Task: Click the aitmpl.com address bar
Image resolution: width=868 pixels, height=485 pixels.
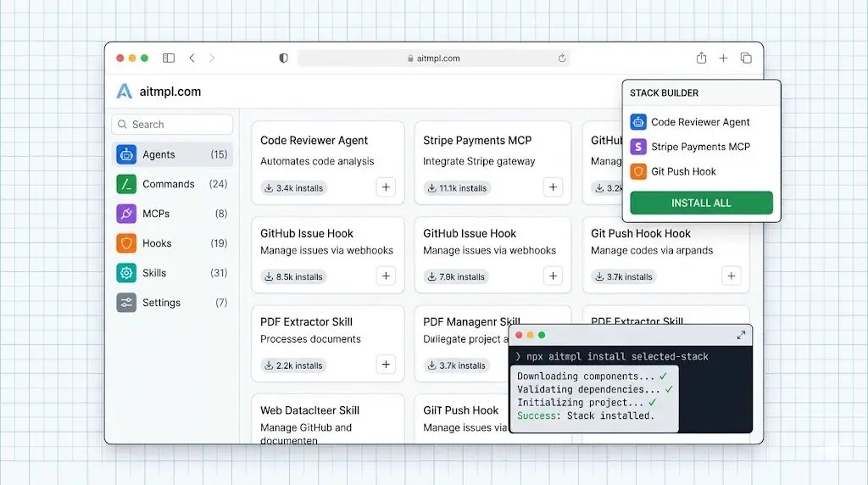Action: pyautogui.click(x=434, y=59)
